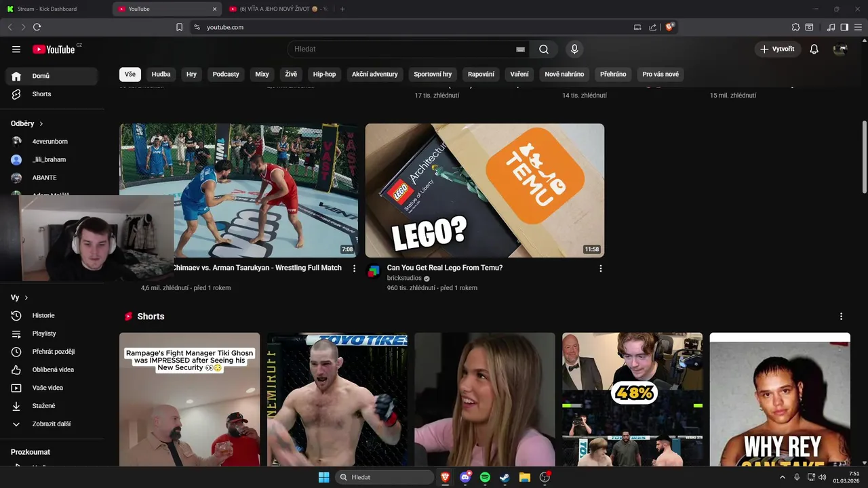
Task: Select the Mixy filter chip
Action: (262, 75)
